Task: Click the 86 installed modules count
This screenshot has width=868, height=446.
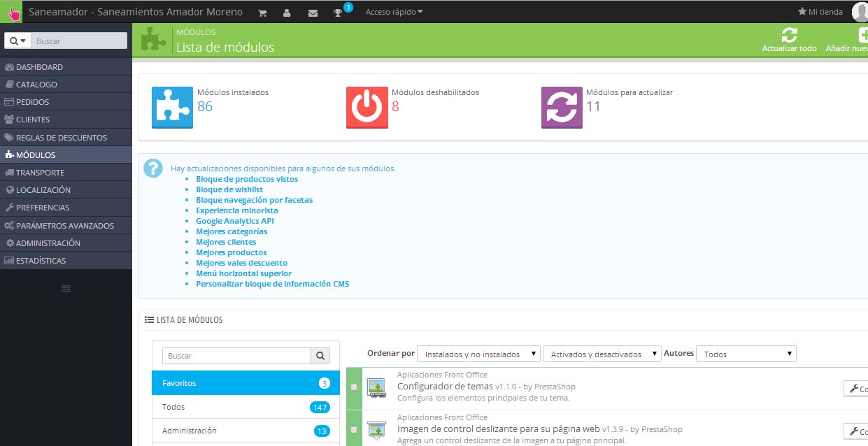Action: (x=205, y=106)
